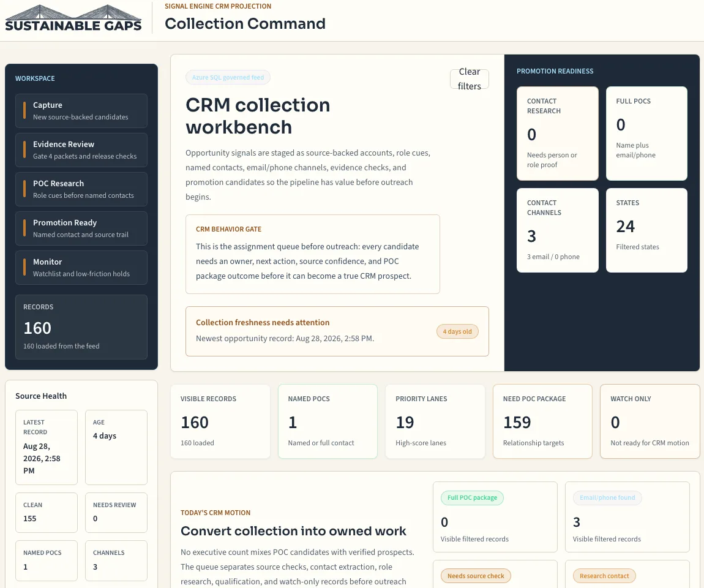
Task: Open the Priority Lanes stat card
Action: 435,421
